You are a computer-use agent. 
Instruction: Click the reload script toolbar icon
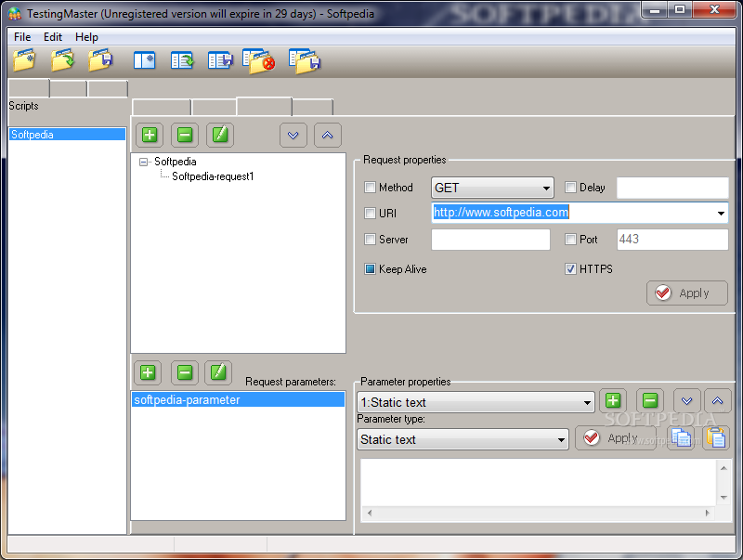182,60
